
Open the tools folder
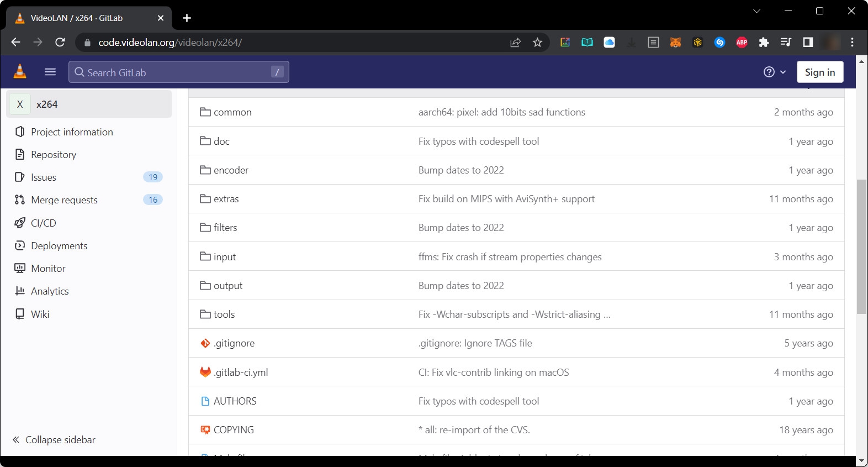point(224,314)
